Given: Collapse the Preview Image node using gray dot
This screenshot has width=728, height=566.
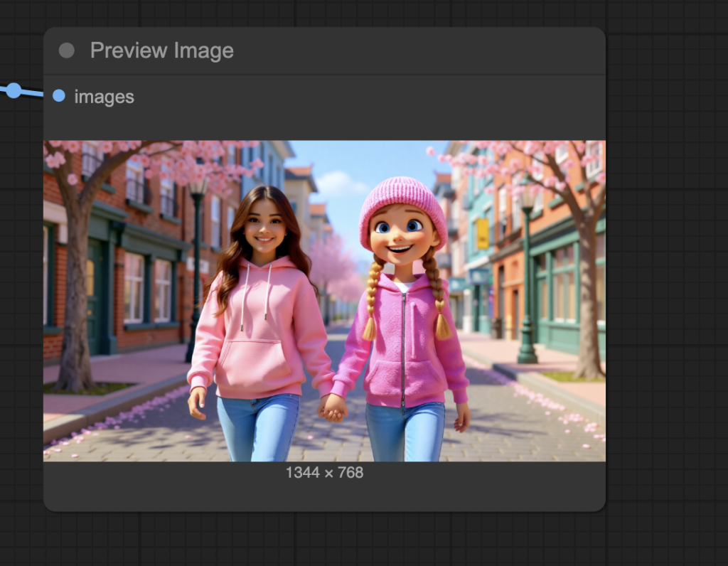Looking at the screenshot, I should point(66,50).
